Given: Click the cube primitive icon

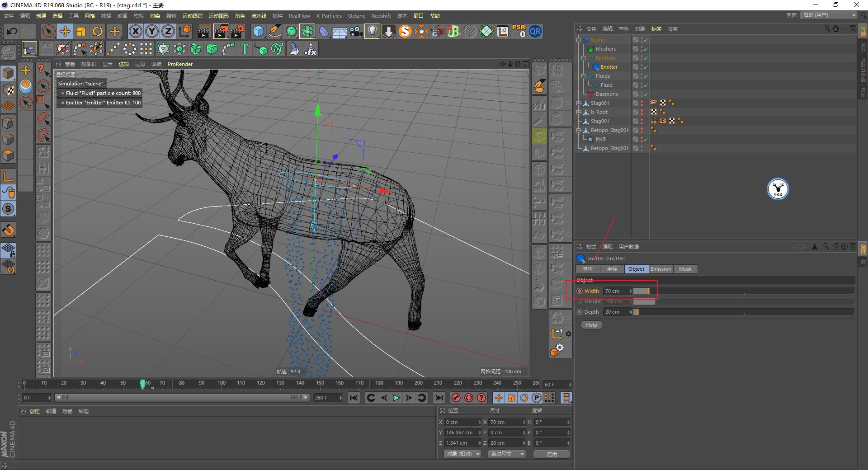Looking at the screenshot, I should 258,31.
